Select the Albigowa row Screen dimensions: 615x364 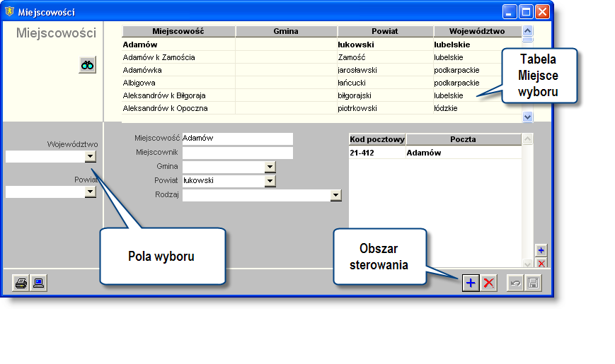[x=321, y=83]
